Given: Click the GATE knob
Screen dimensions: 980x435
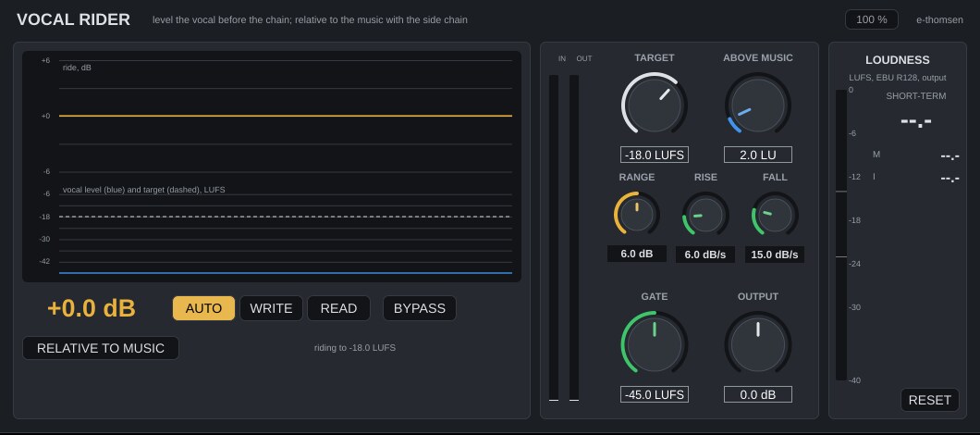Looking at the screenshot, I should coord(655,344).
